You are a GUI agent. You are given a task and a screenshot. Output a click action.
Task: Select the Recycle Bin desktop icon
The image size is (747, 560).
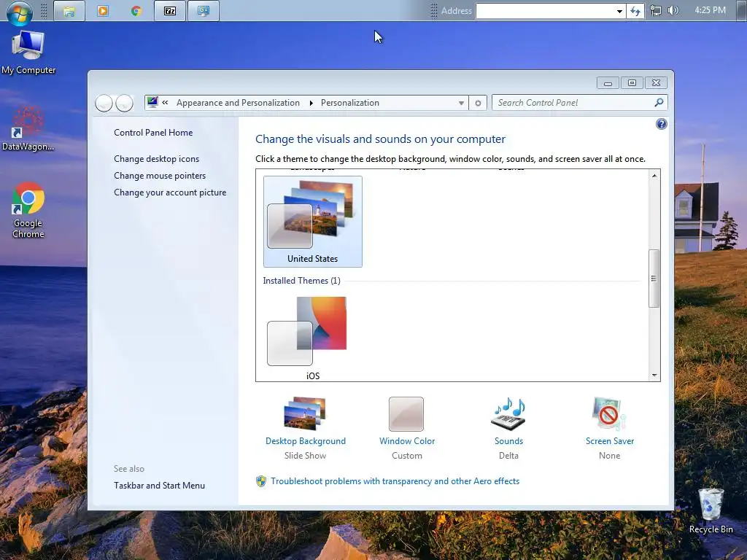pyautogui.click(x=711, y=510)
